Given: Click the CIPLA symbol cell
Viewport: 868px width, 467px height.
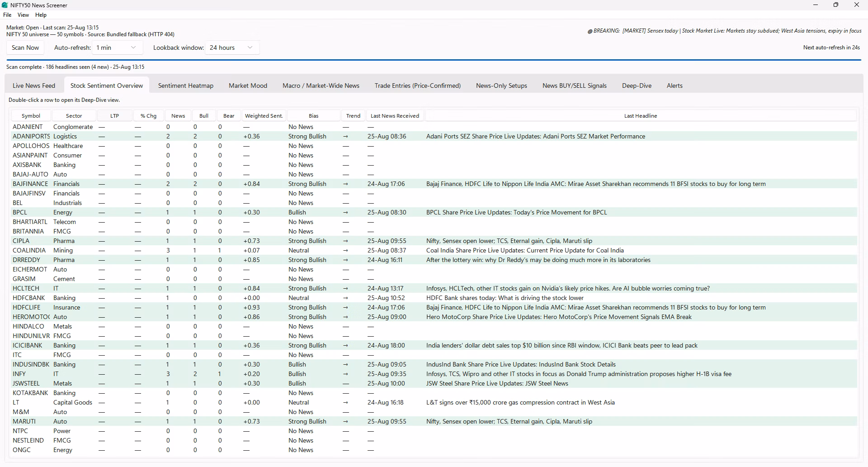Looking at the screenshot, I should [21, 241].
